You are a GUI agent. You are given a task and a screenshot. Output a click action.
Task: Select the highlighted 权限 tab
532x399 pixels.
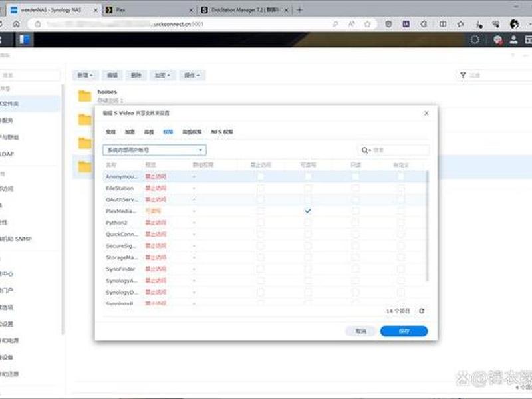pos(168,132)
